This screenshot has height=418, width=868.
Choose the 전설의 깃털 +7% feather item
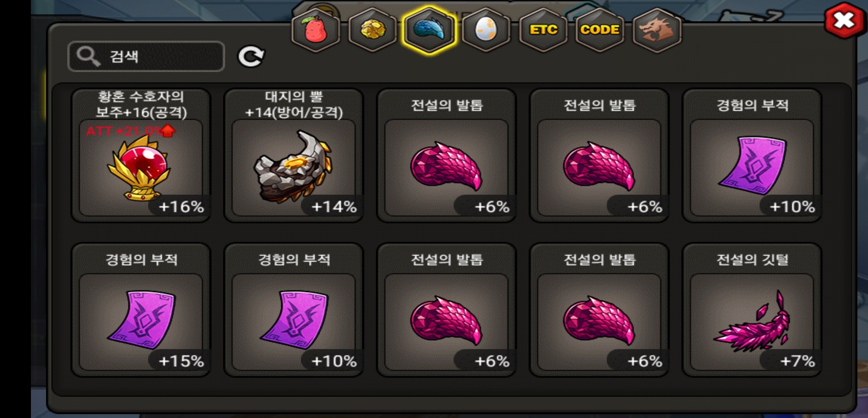(x=752, y=310)
